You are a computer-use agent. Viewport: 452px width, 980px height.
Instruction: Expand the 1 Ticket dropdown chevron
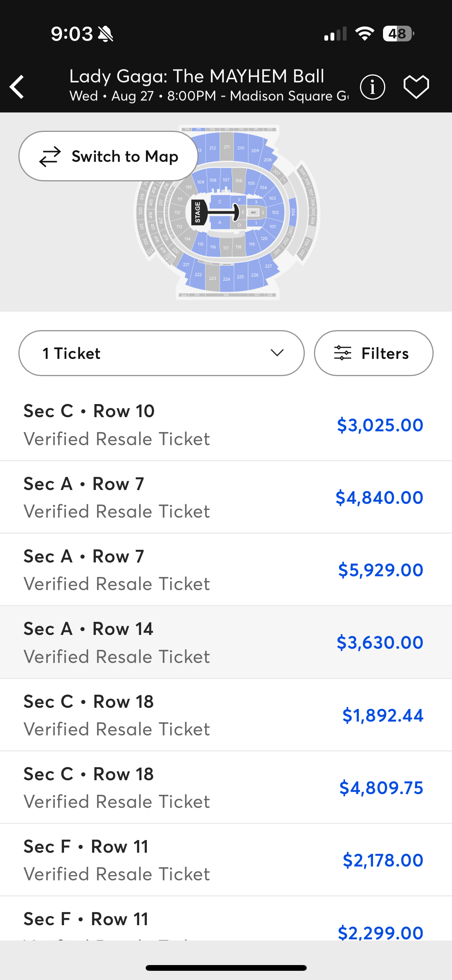277,353
